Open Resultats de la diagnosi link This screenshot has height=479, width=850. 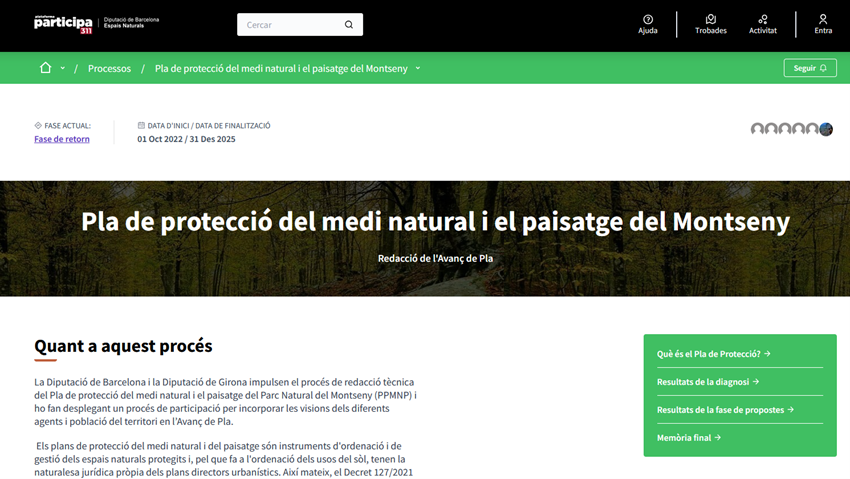[708, 382]
